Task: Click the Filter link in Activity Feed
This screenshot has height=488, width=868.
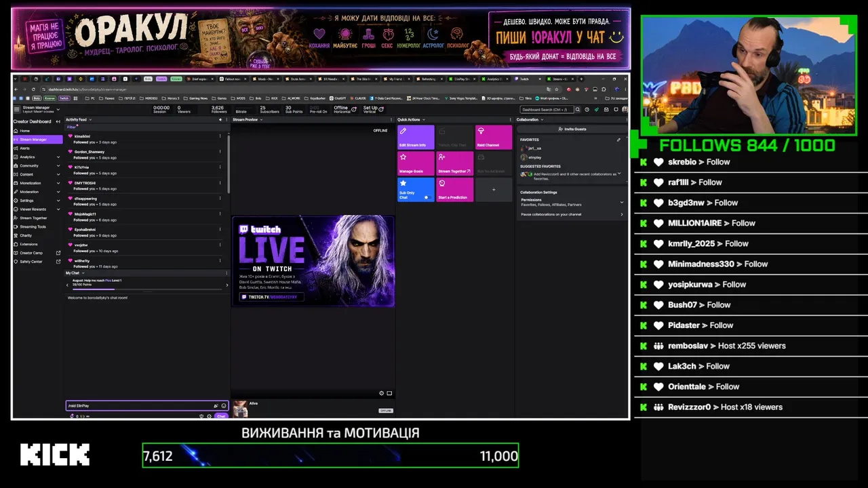Action: (x=71, y=127)
